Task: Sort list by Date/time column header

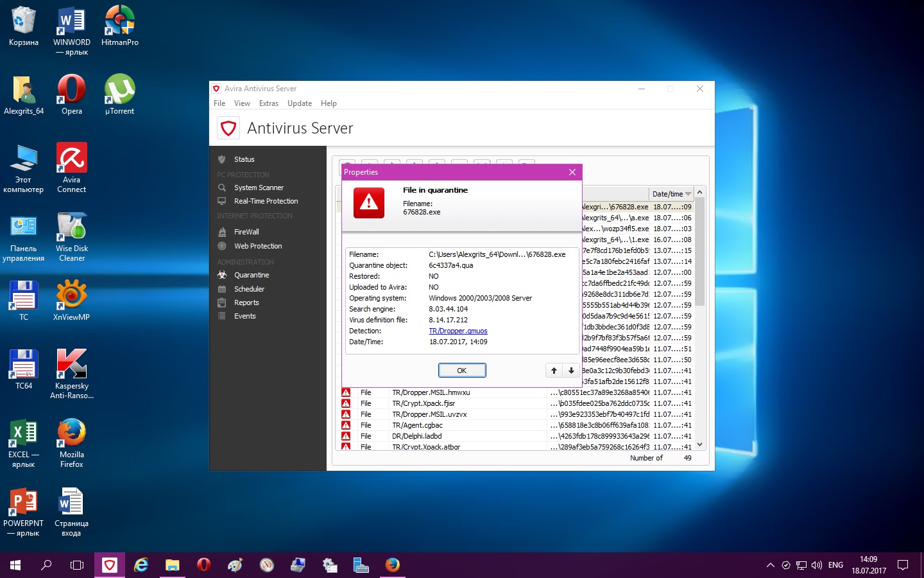Action: tap(667, 194)
